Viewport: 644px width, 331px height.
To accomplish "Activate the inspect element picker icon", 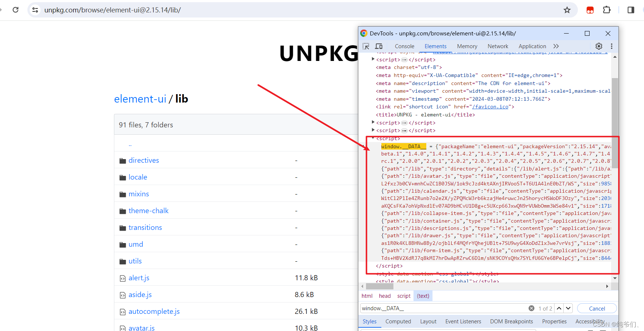I will tap(366, 46).
